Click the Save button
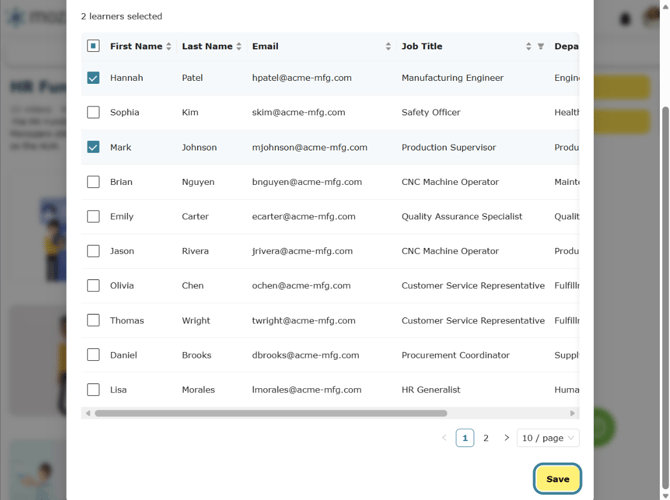 [x=558, y=479]
